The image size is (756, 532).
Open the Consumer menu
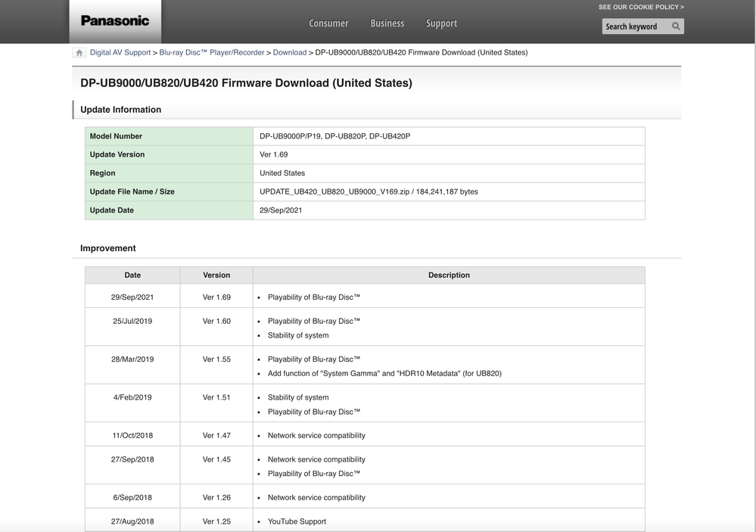pos(328,23)
